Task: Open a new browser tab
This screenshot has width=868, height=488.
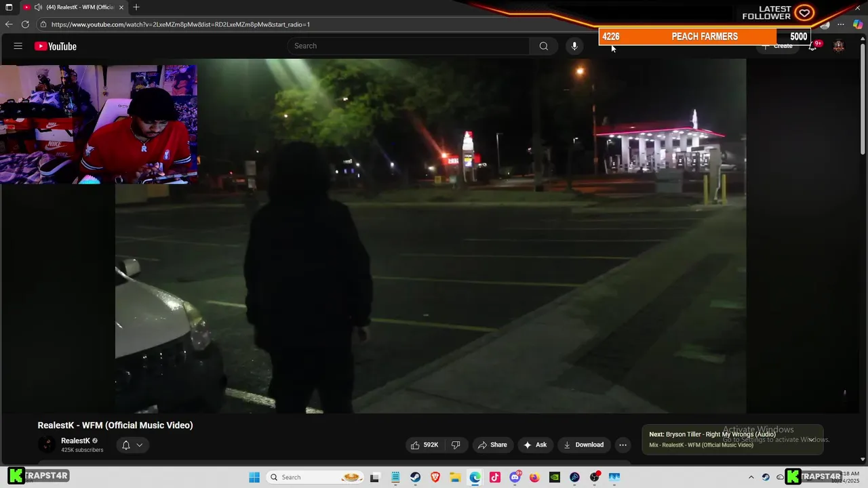Action: point(136,7)
